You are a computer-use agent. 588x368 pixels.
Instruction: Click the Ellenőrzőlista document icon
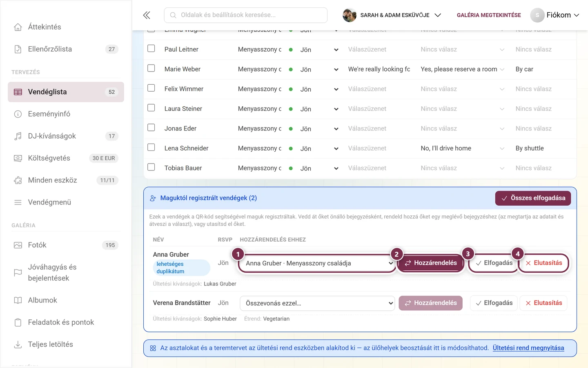click(18, 49)
